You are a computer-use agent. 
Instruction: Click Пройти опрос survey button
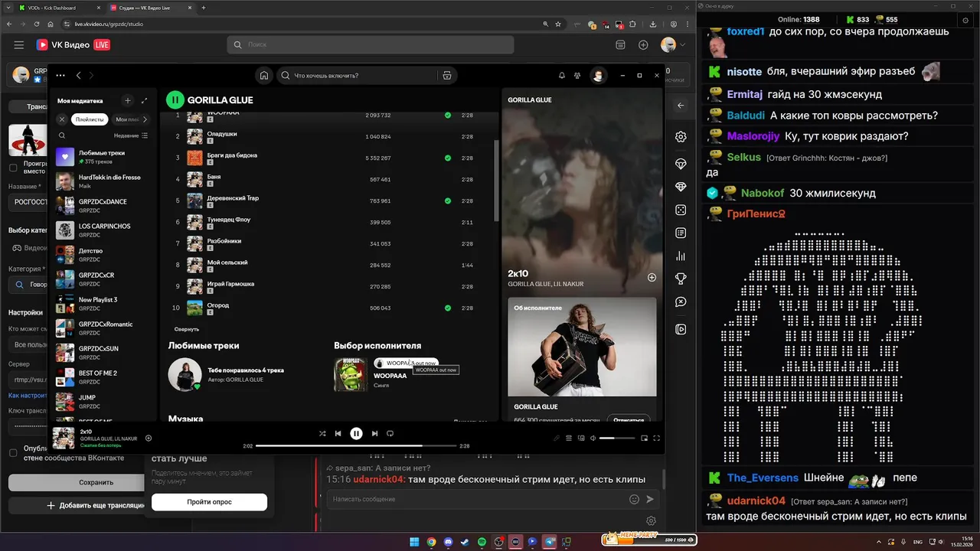209,502
